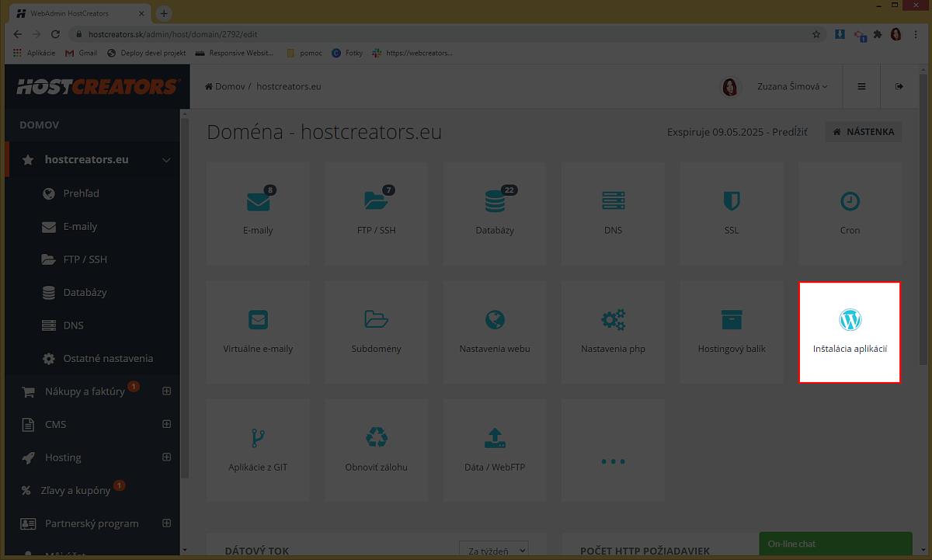Open the Obnoviť zálohu recycle tile
Screen dimensions: 932x560
[x=377, y=450]
